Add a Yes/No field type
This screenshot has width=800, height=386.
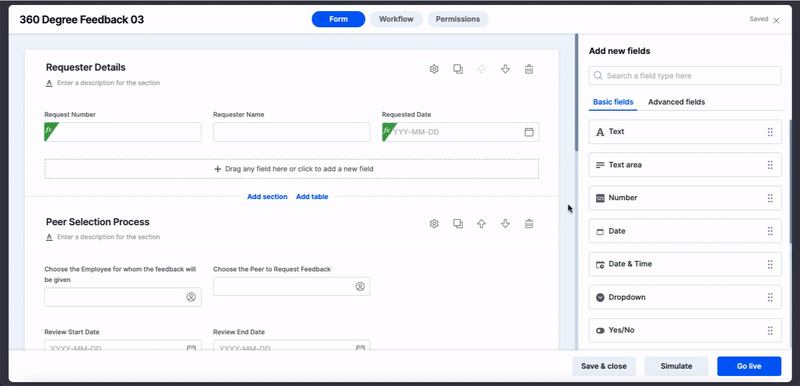coord(685,330)
